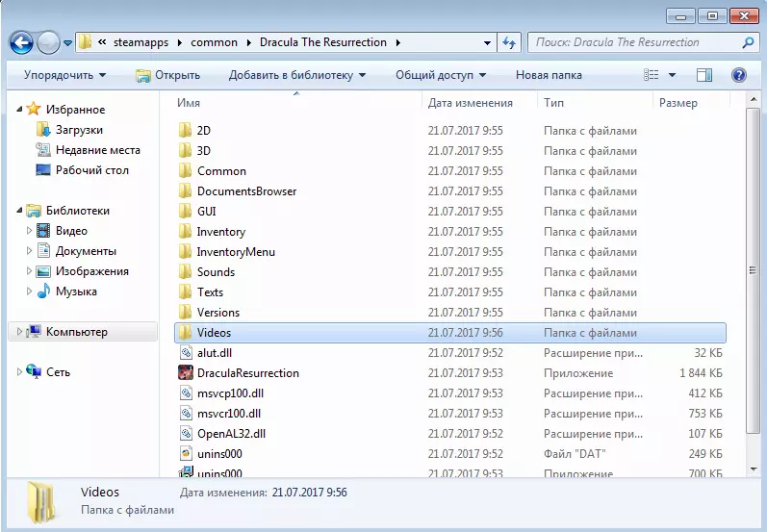This screenshot has height=532, width=767.
Task: Click Новая папка button
Action: pos(549,75)
